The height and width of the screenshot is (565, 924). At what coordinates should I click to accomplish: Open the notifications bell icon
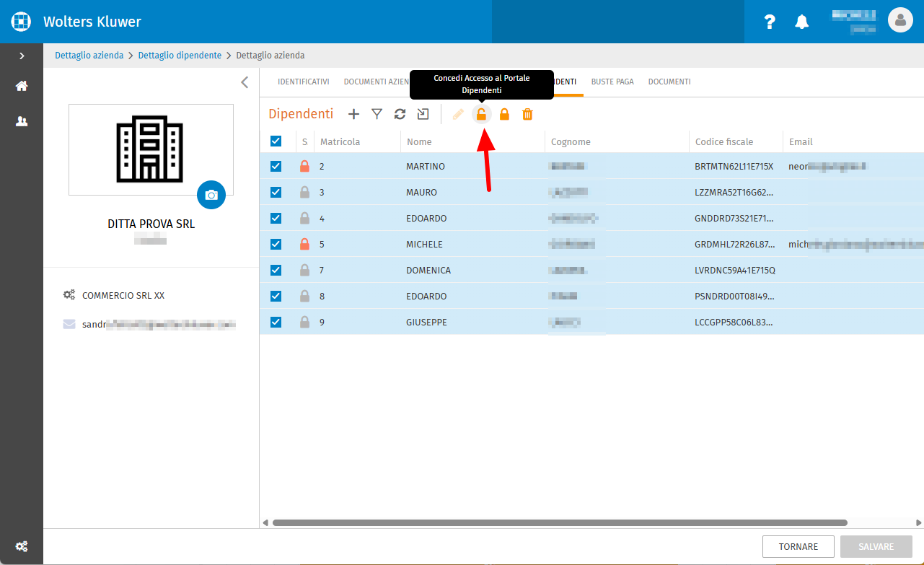(802, 22)
